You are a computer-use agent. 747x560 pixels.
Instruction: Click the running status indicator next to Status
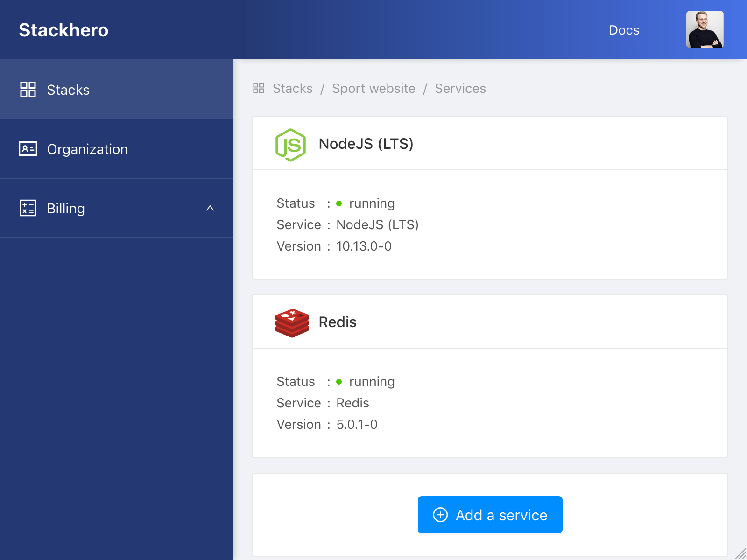tap(340, 204)
